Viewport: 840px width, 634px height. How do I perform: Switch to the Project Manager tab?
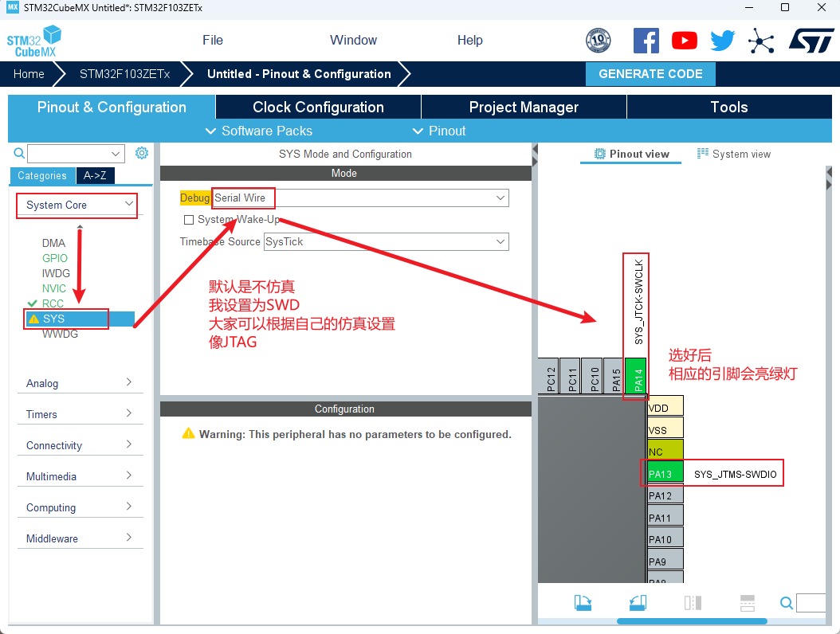[524, 107]
